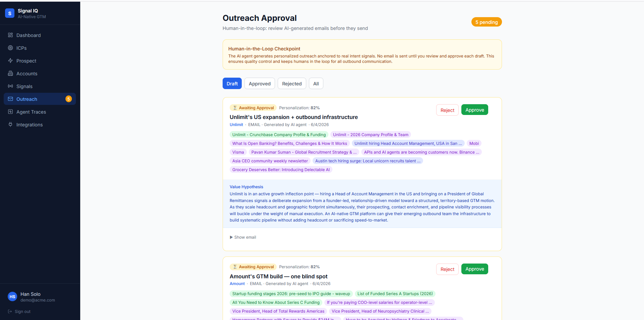Open the Unlimit account link
644x320 pixels.
(236, 125)
